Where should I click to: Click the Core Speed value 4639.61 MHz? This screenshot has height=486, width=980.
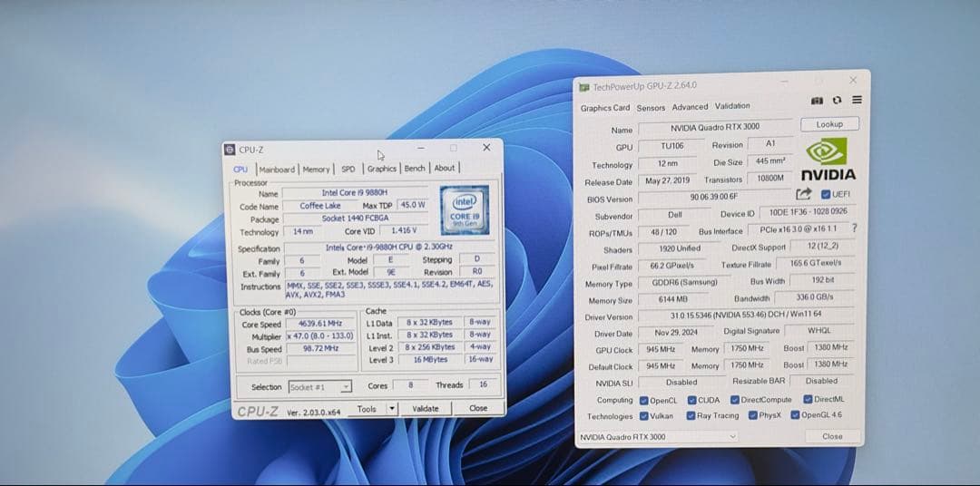click(321, 325)
